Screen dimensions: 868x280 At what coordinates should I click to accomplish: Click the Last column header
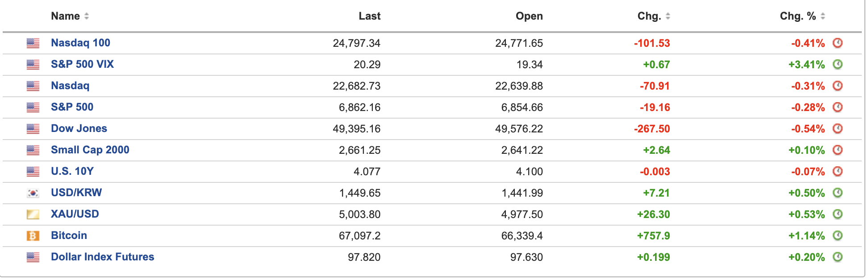tap(369, 16)
